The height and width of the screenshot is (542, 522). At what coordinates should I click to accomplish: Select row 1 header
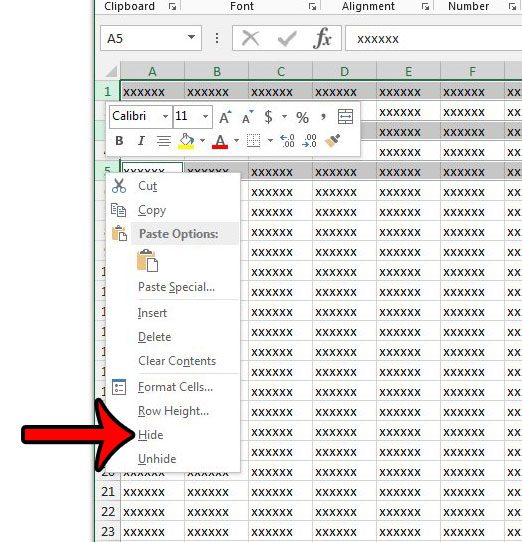click(x=108, y=91)
